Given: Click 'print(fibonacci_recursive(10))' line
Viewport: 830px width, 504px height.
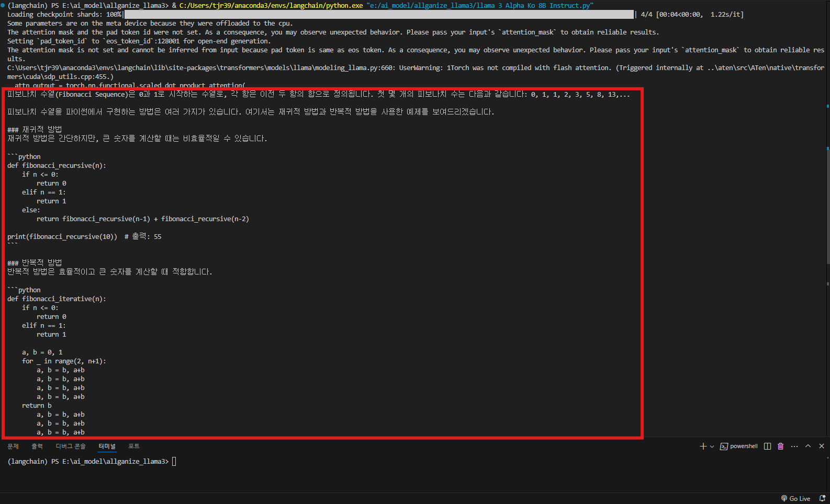Looking at the screenshot, I should (62, 236).
